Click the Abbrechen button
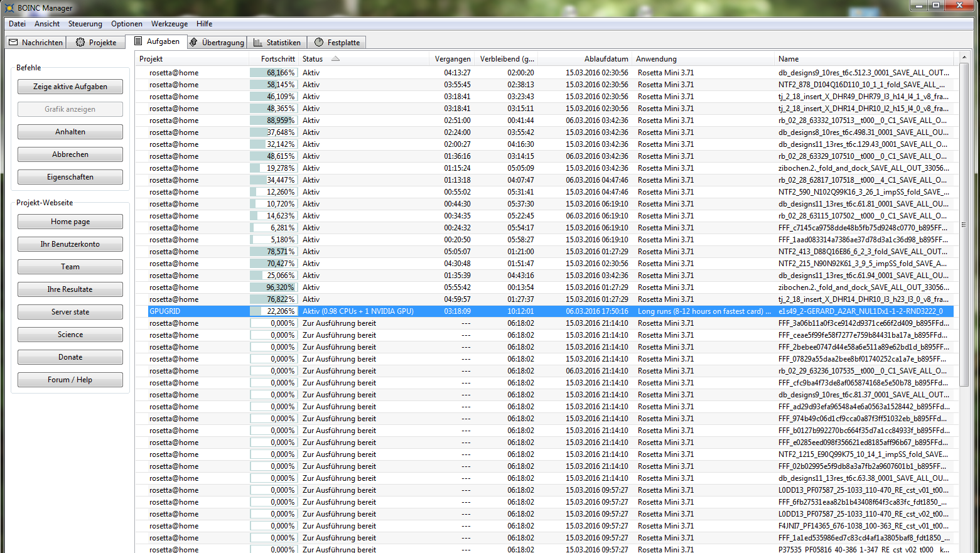Viewport: 980px width, 553px height. [x=70, y=154]
